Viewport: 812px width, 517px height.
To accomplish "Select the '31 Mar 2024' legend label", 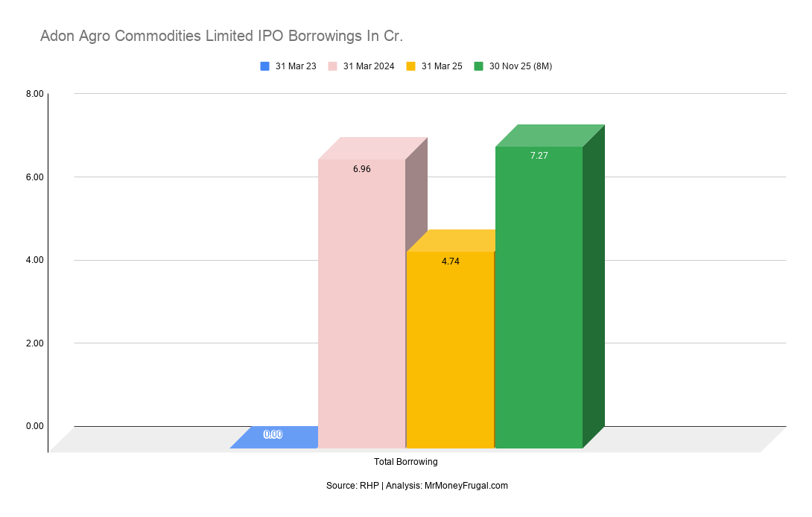I will [x=369, y=66].
